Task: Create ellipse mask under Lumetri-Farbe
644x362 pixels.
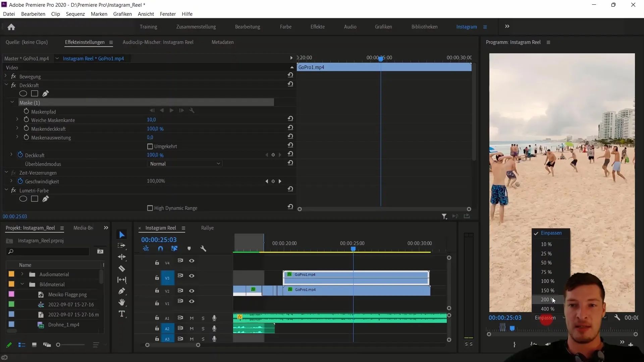Action: click(x=23, y=199)
